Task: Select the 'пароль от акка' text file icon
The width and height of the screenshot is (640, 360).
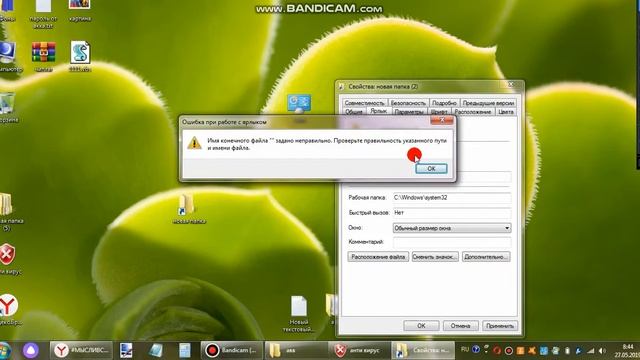Action: point(43,7)
